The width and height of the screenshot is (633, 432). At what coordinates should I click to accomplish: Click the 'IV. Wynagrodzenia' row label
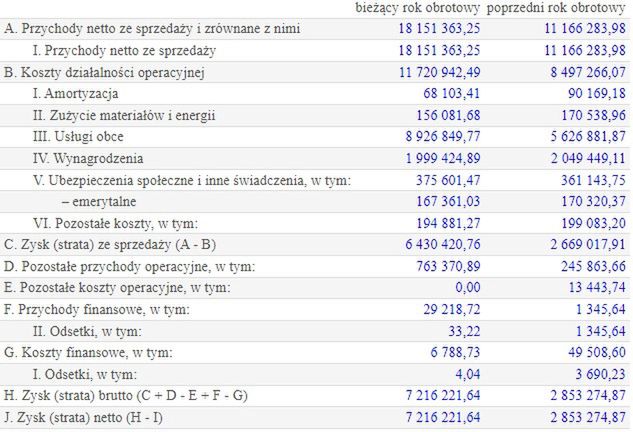(x=88, y=158)
